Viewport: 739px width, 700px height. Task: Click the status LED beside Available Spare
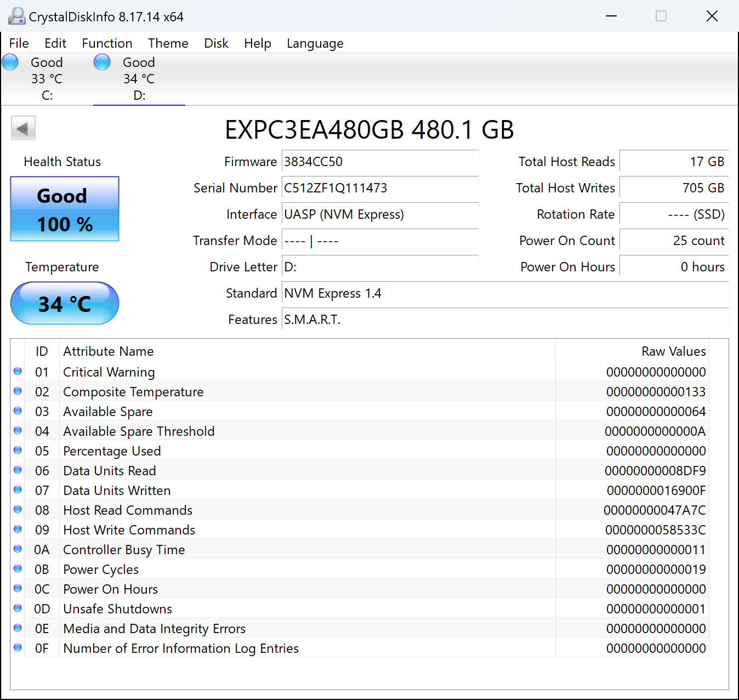[17, 411]
